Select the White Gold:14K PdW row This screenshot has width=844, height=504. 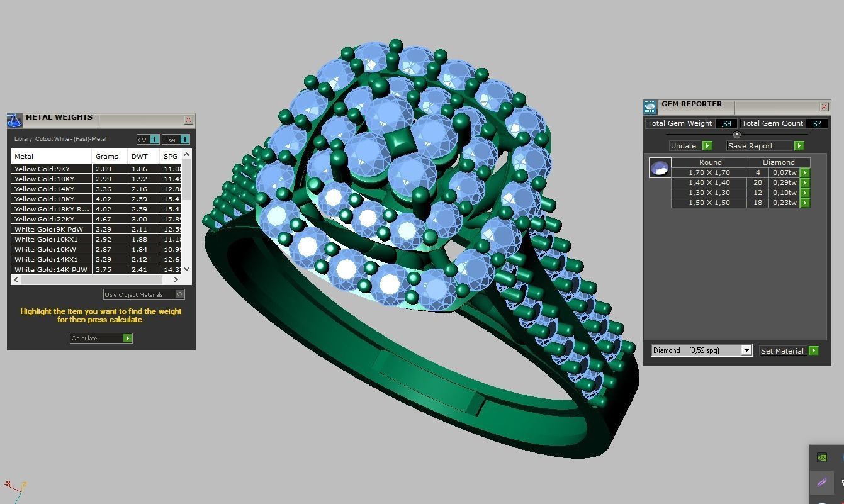tap(96, 269)
